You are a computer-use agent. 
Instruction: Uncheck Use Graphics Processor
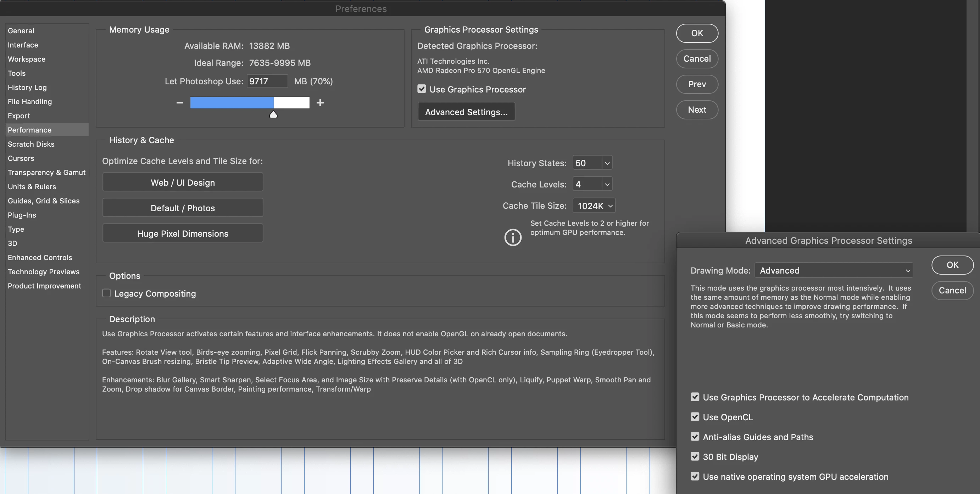[x=422, y=89]
